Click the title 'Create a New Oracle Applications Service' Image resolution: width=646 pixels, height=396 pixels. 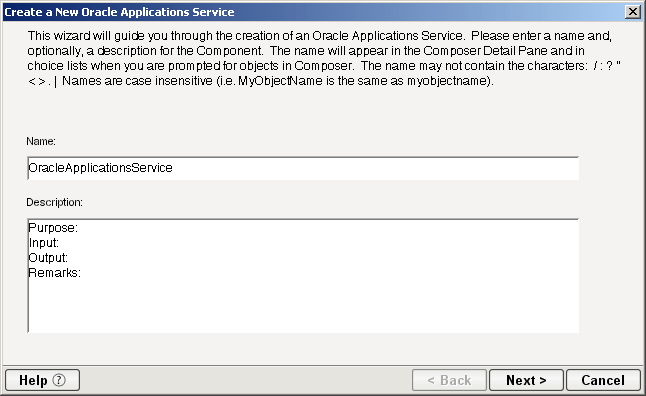(x=119, y=12)
